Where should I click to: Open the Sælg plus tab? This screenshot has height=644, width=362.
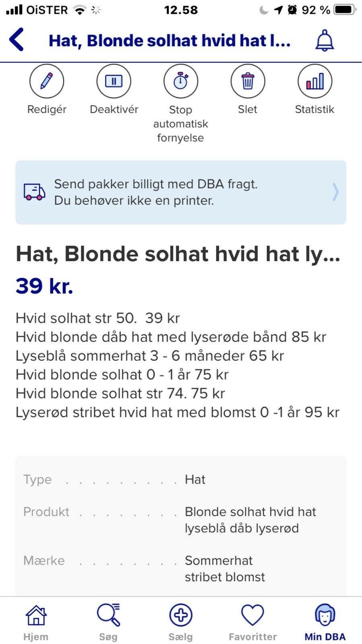[181, 622]
